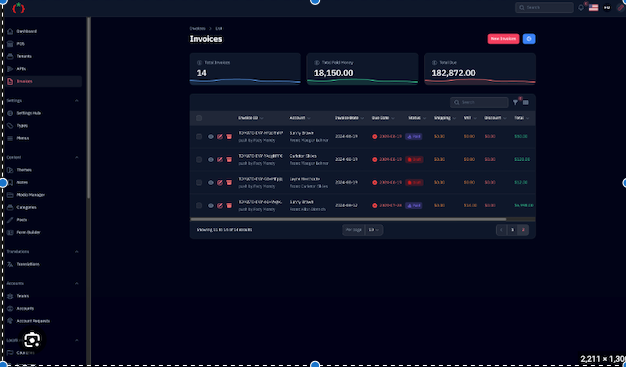The width and height of the screenshot is (626, 367).
Task: Tick the select-all checkbox in table header
Action: click(199, 118)
